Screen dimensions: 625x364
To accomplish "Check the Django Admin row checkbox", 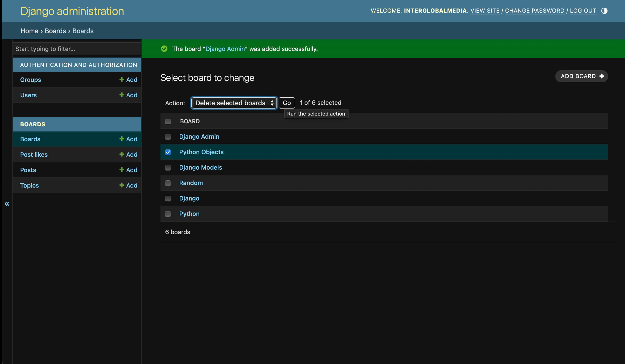I will (168, 137).
